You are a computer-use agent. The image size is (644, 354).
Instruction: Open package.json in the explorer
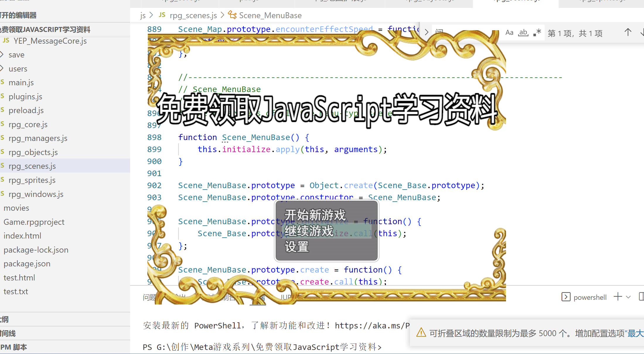coord(27,263)
